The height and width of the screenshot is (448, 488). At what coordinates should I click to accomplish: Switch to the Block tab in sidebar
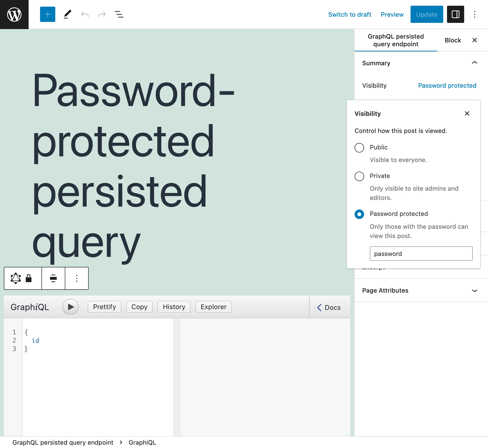453,40
